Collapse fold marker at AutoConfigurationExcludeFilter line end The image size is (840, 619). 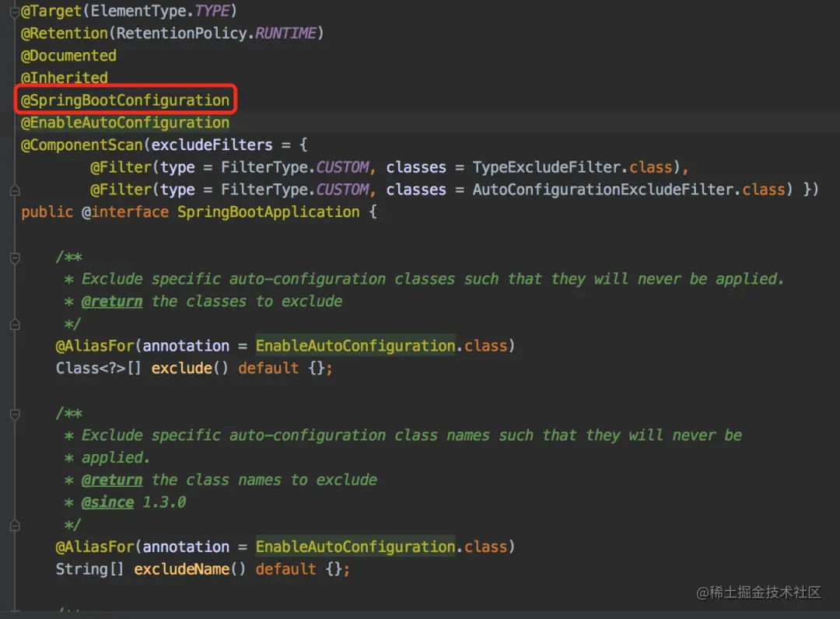[15, 190]
